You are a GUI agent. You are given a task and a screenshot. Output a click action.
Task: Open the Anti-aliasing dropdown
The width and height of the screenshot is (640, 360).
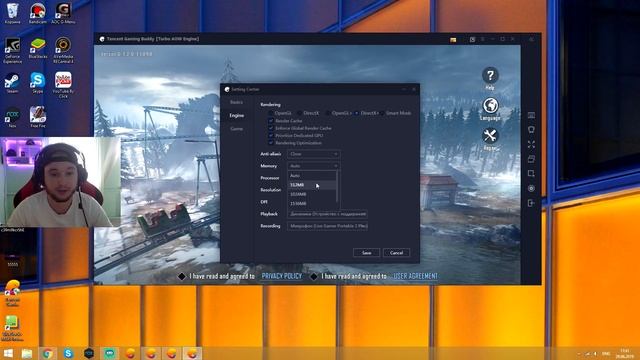point(313,154)
